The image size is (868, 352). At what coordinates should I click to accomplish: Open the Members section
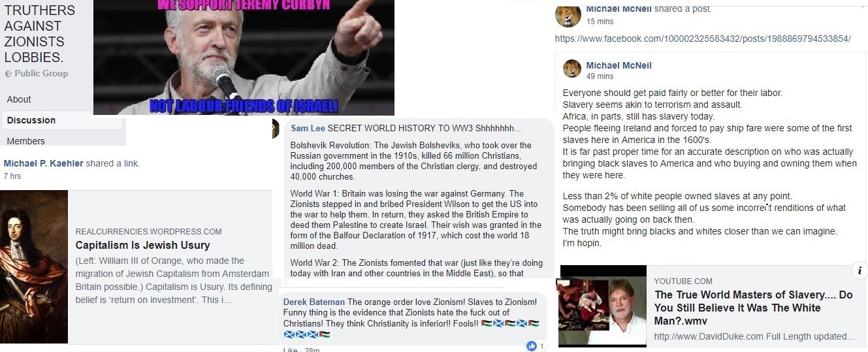[x=26, y=141]
